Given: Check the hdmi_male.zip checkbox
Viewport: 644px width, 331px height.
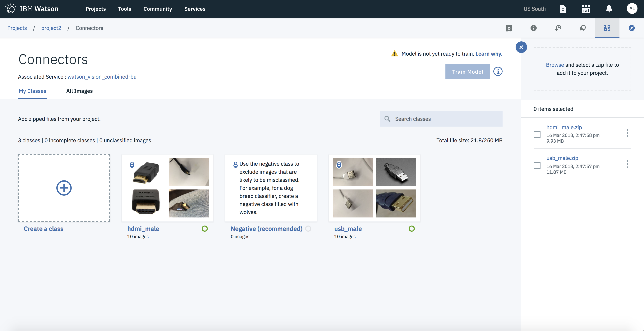Looking at the screenshot, I should pos(537,135).
